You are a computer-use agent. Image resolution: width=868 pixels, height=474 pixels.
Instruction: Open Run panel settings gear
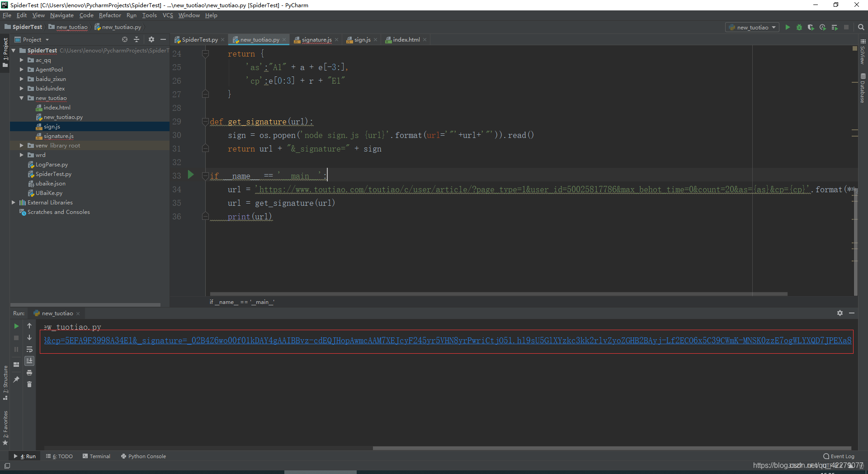pos(840,313)
